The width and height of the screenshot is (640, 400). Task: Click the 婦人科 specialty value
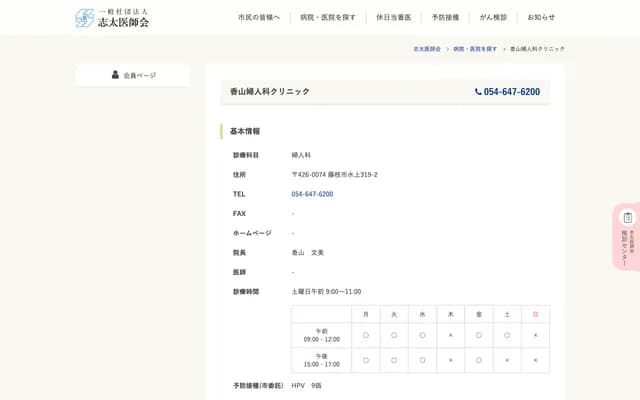[x=301, y=155]
